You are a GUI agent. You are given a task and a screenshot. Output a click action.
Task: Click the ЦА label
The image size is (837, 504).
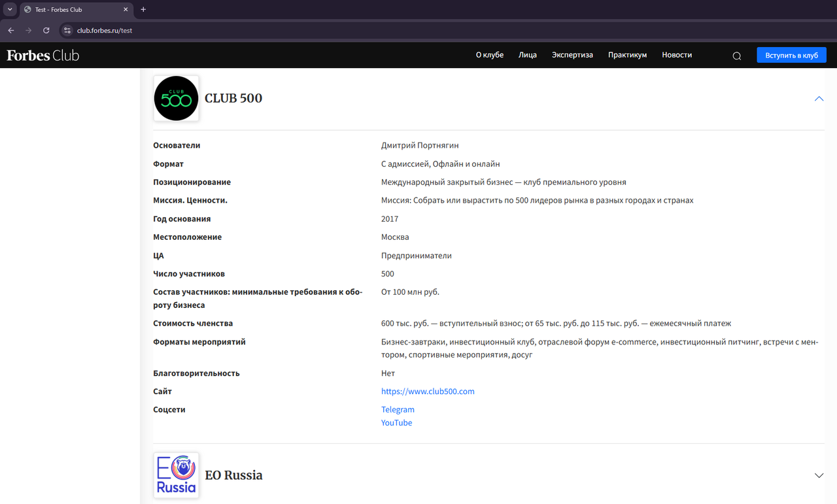coord(158,256)
